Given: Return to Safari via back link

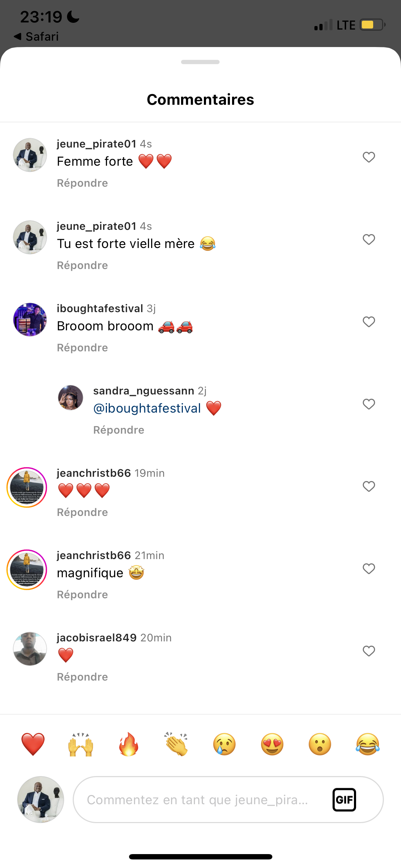Looking at the screenshot, I should pos(36,36).
